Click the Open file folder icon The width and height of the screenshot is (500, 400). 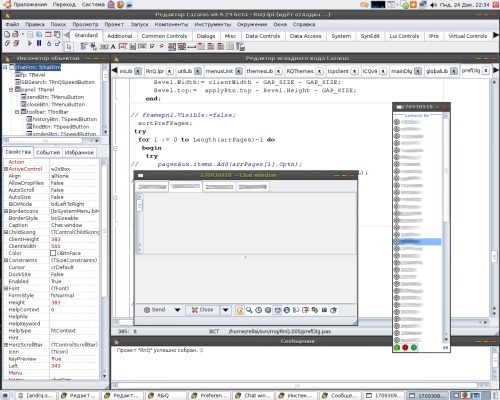tap(15, 34)
